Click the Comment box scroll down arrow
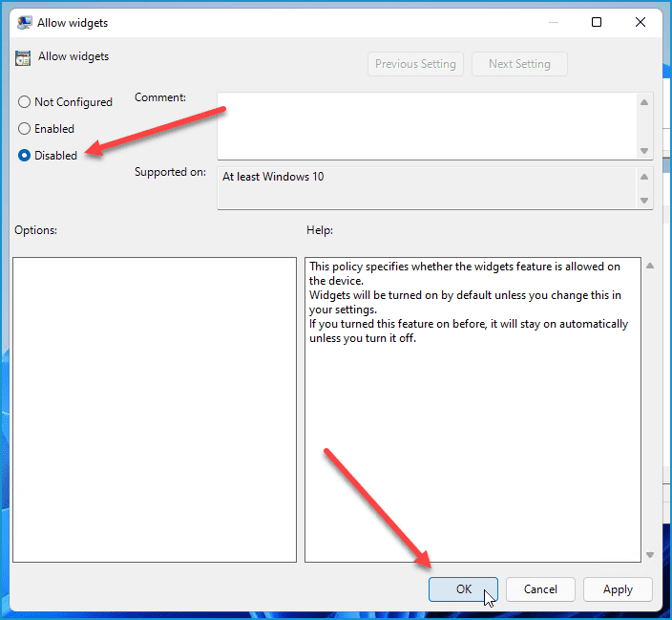Screen dimensions: 672x620 [x=644, y=151]
